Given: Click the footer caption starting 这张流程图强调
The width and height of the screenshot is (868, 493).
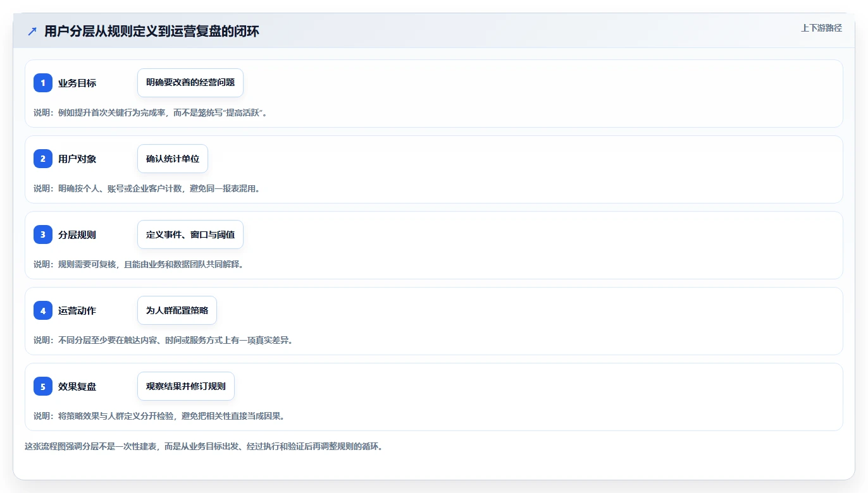Looking at the screenshot, I should [204, 446].
